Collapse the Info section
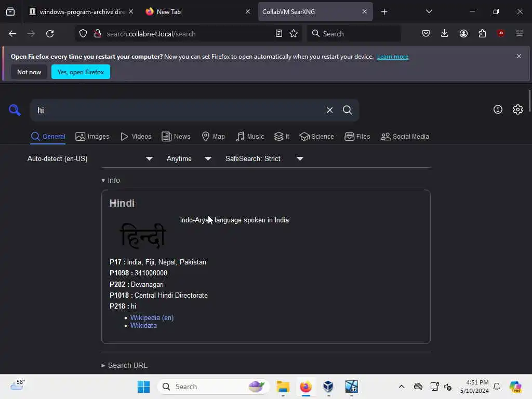This screenshot has width=532, height=399. [x=111, y=180]
